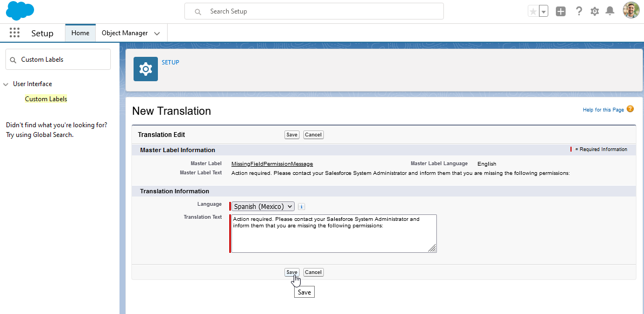Expand the Object Manager tab chevron
644x314 pixels.
pyautogui.click(x=157, y=33)
